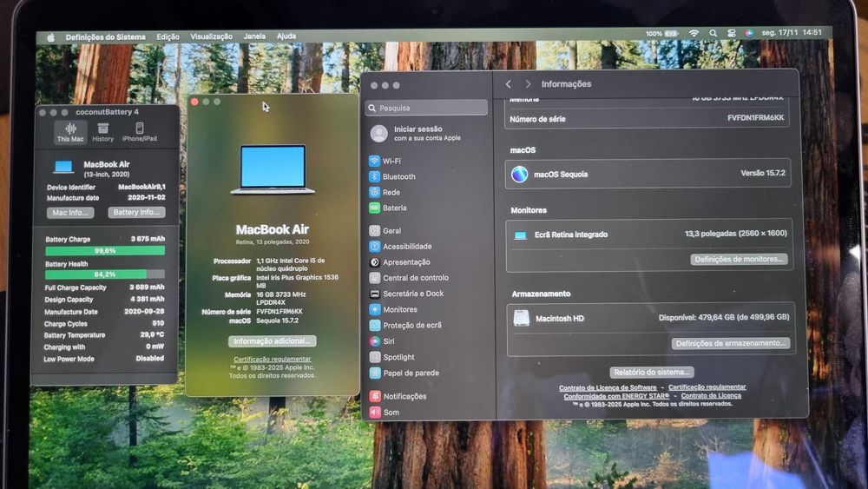868x489 pixels.
Task: Click the Versão 15.7.2 text
Action: (x=763, y=173)
